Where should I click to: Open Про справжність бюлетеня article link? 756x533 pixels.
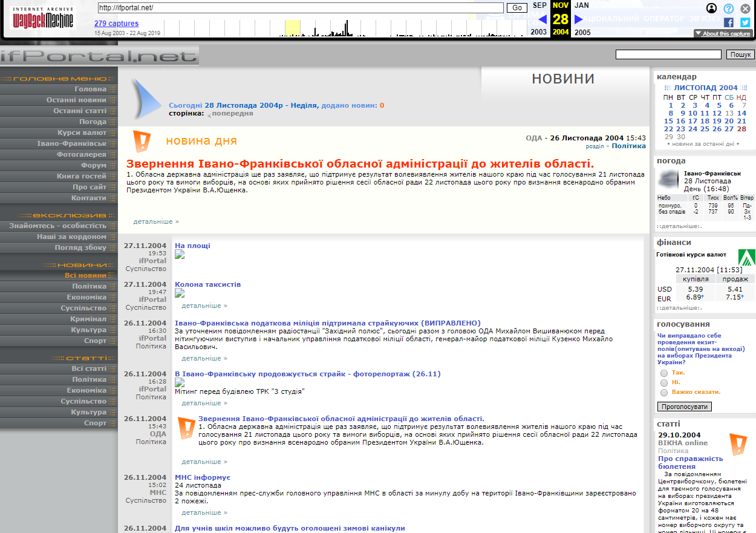(691, 462)
